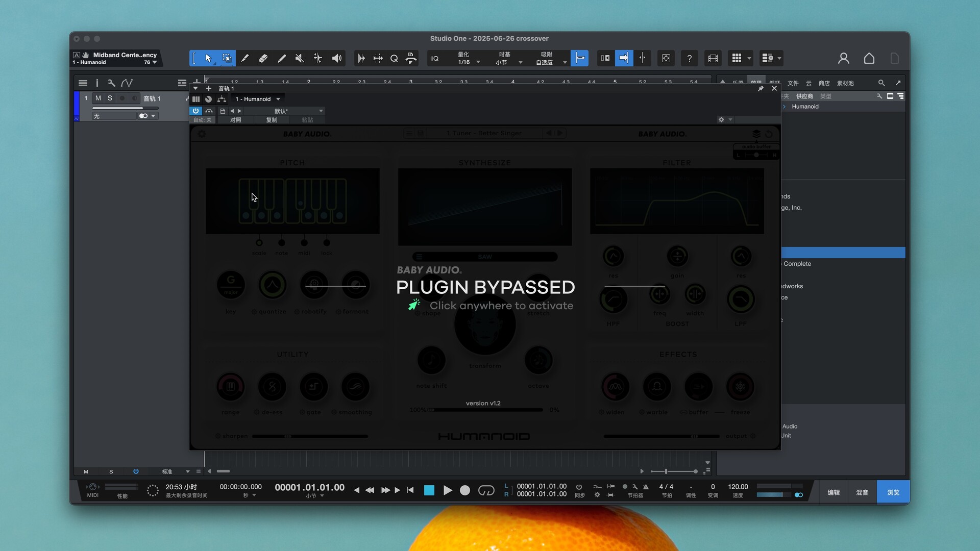Open the 1 - Humanoid insert dropdown

258,99
